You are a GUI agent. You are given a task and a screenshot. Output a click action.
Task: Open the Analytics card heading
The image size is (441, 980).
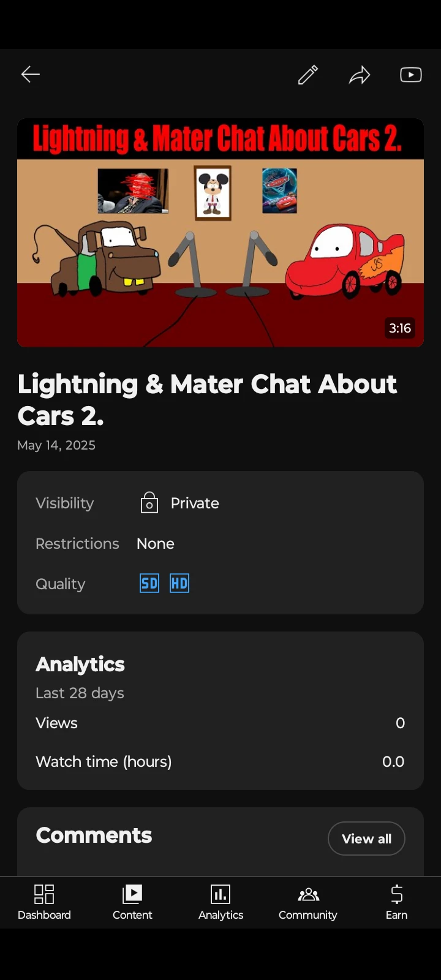80,665
